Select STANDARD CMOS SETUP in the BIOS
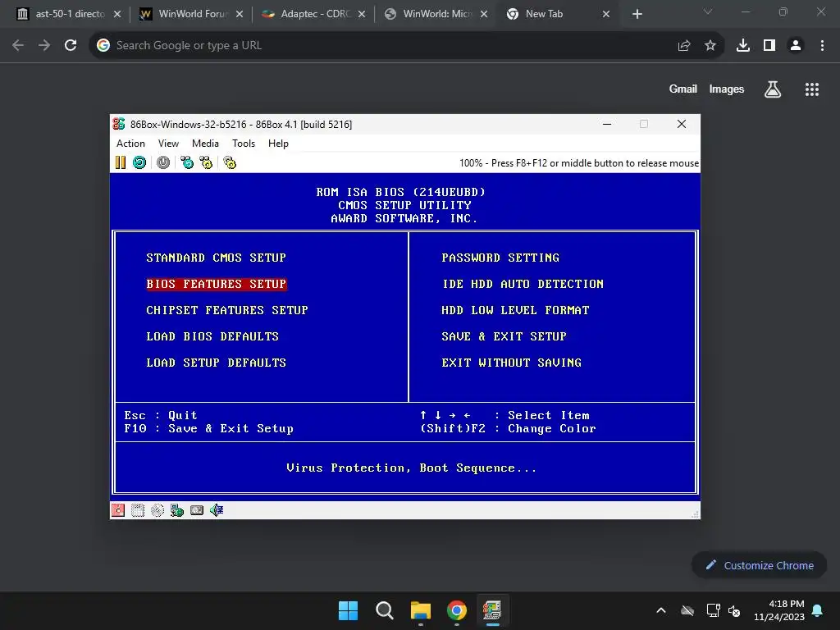The height and width of the screenshot is (630, 840). (216, 258)
